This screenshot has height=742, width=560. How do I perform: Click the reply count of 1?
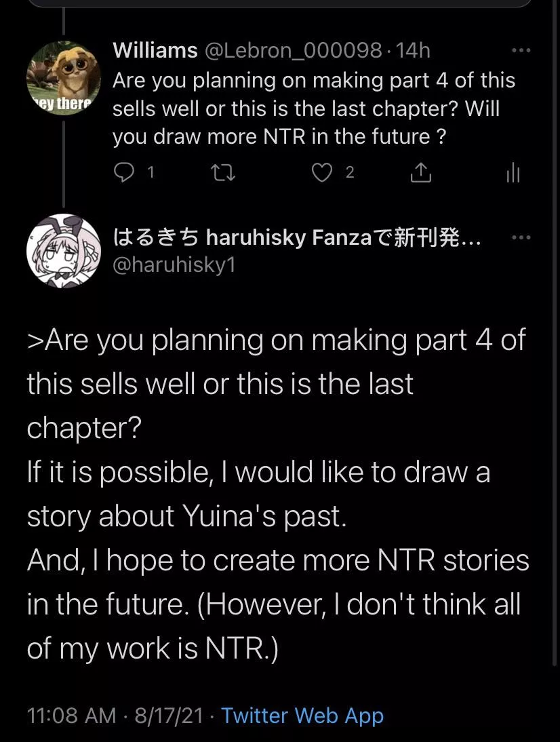click(151, 173)
